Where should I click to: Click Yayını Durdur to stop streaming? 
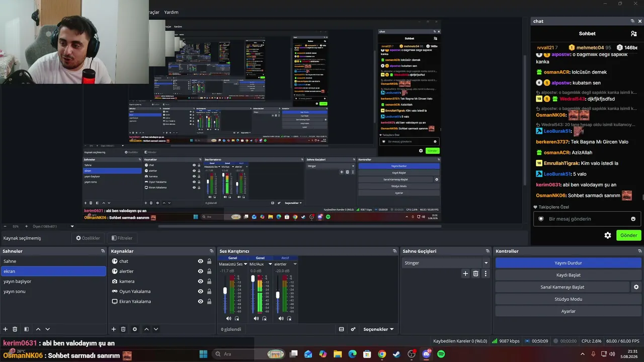tap(568, 263)
